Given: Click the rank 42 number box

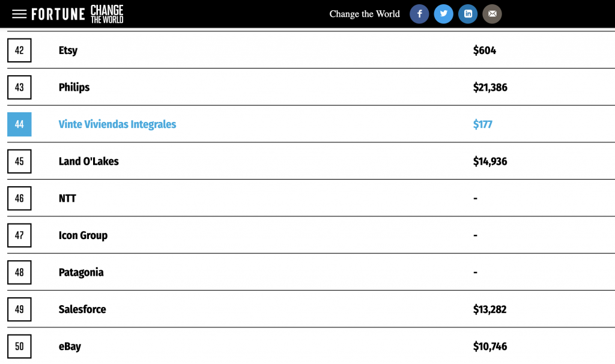Looking at the screenshot, I should click(x=19, y=50).
